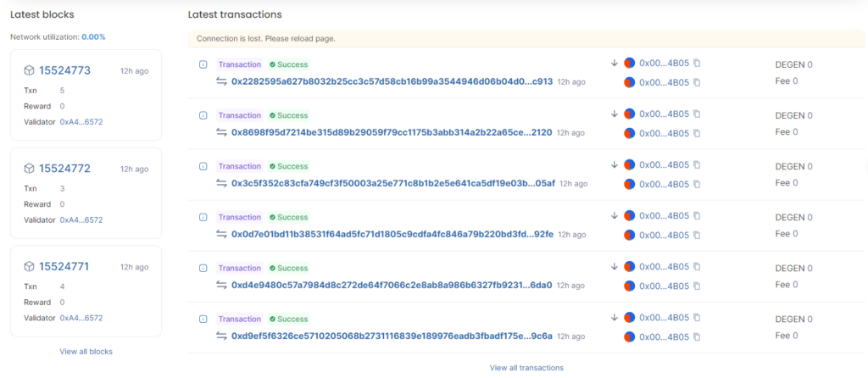Copy recipient address of transaction 0x0d7e01bd…92fe
The height and width of the screenshot is (378, 868).
pyautogui.click(x=697, y=236)
